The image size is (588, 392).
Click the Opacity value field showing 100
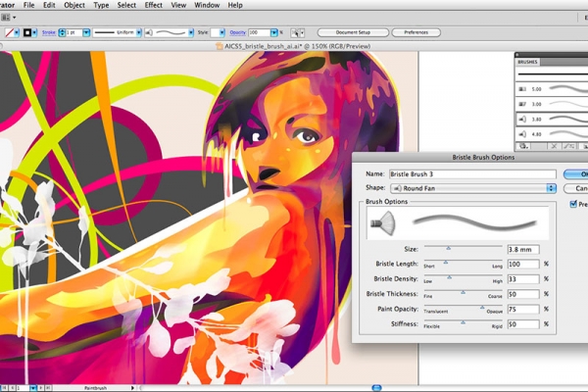(259, 33)
